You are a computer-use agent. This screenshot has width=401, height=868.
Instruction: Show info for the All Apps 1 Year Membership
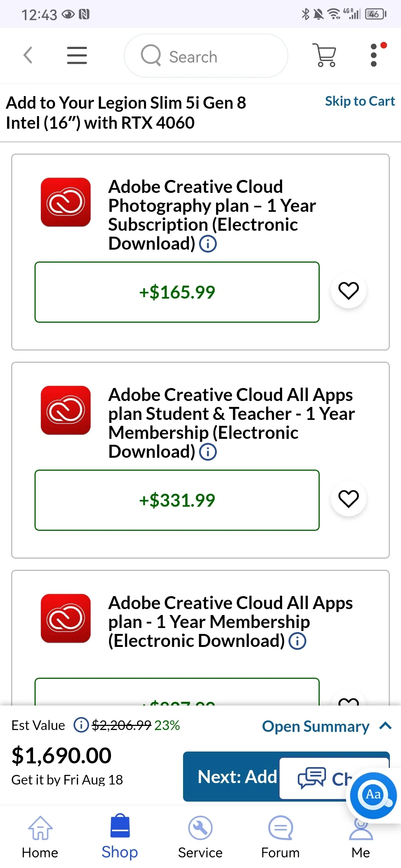coord(297,641)
